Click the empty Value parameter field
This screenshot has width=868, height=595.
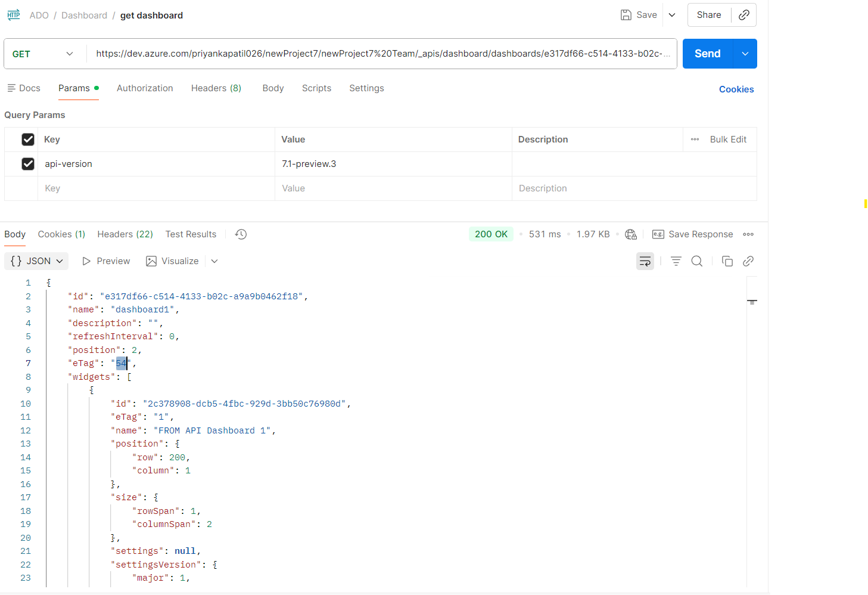393,188
